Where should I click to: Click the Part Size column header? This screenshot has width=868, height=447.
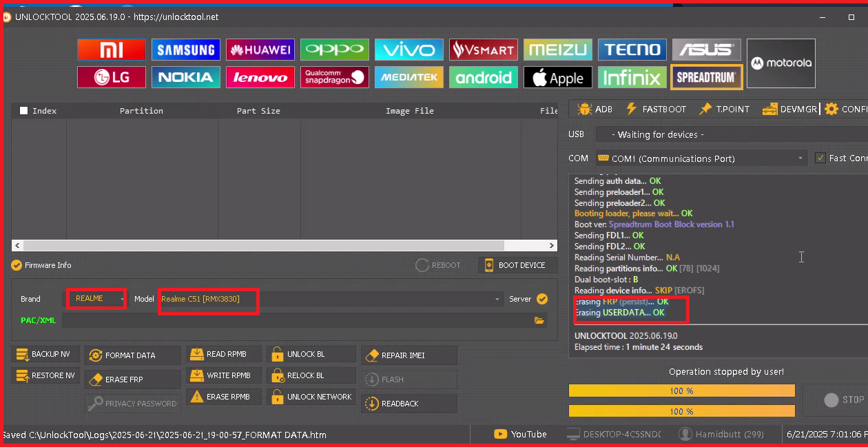click(258, 111)
